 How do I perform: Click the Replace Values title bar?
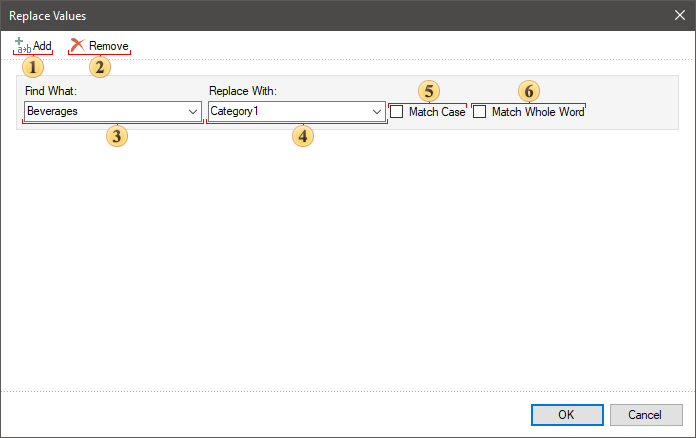point(300,15)
